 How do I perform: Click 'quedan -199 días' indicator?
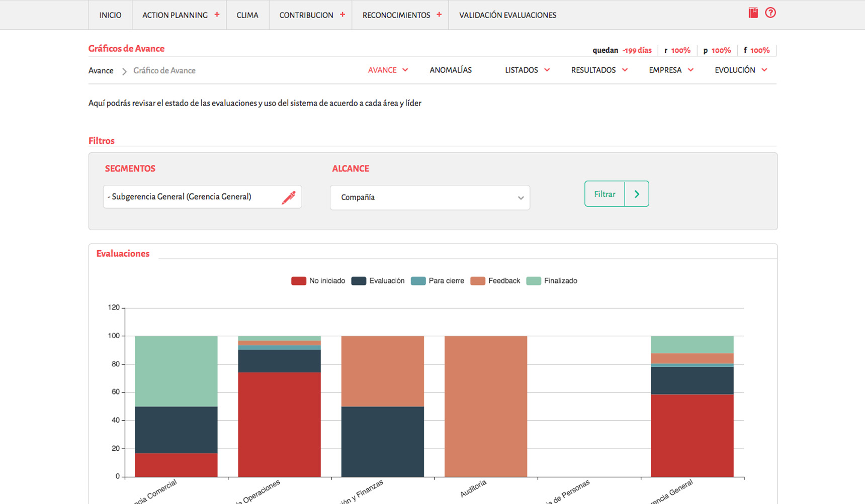[622, 50]
